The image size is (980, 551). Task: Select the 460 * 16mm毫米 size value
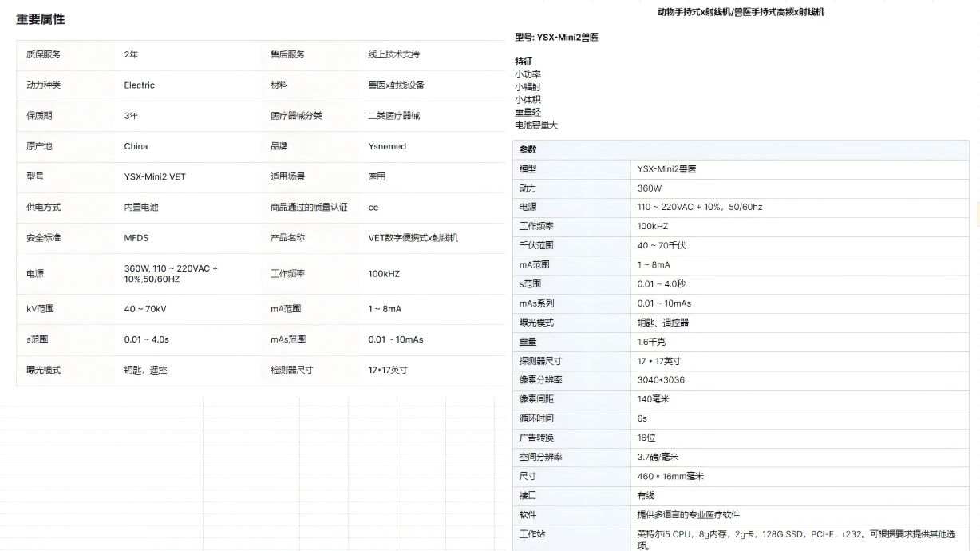click(x=670, y=477)
